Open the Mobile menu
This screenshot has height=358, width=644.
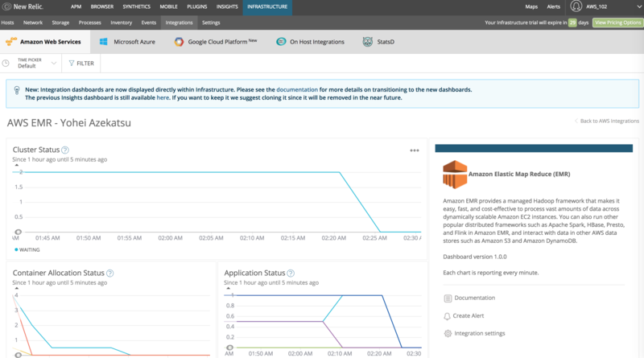coord(168,6)
